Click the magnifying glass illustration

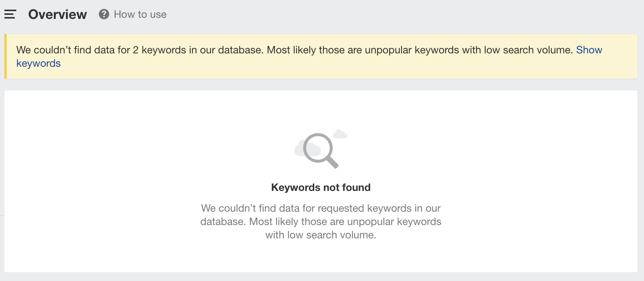click(318, 148)
